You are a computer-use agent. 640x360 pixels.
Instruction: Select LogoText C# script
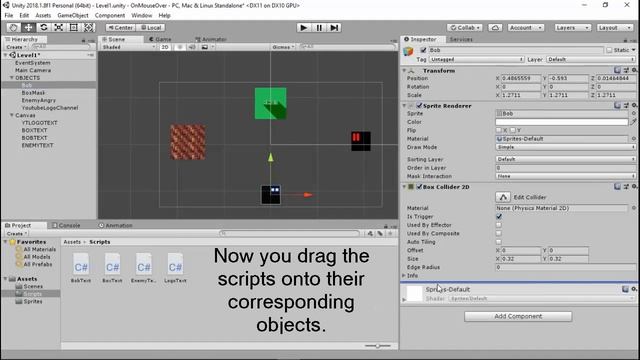[x=175, y=268]
